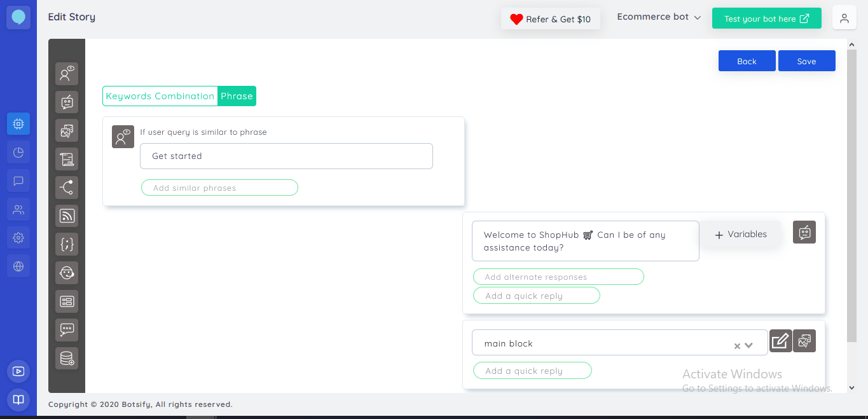The image size is (868, 419).
Task: Click the RSS feed block icon
Action: coord(67,216)
